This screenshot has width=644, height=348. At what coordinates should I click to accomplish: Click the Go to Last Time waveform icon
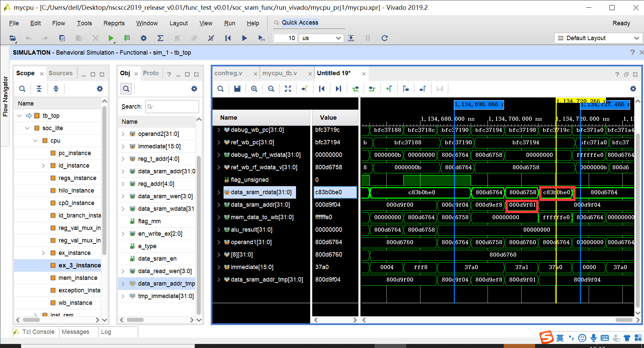tap(339, 89)
